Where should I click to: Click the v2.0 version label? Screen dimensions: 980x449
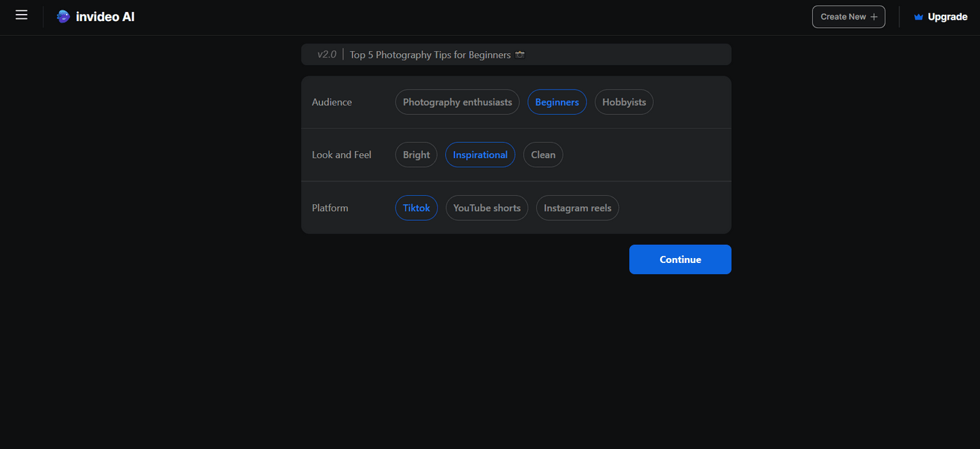[x=327, y=54]
